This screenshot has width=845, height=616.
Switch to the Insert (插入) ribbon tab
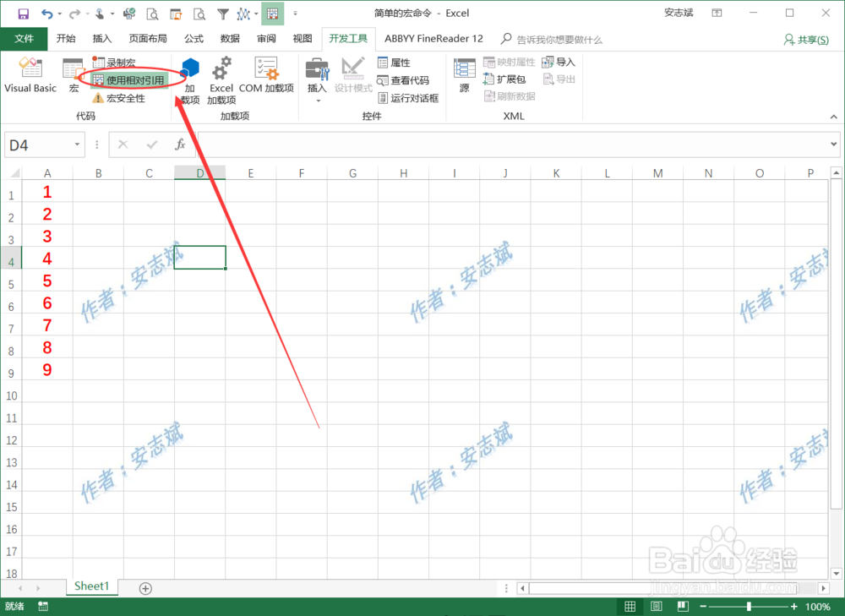coord(102,39)
